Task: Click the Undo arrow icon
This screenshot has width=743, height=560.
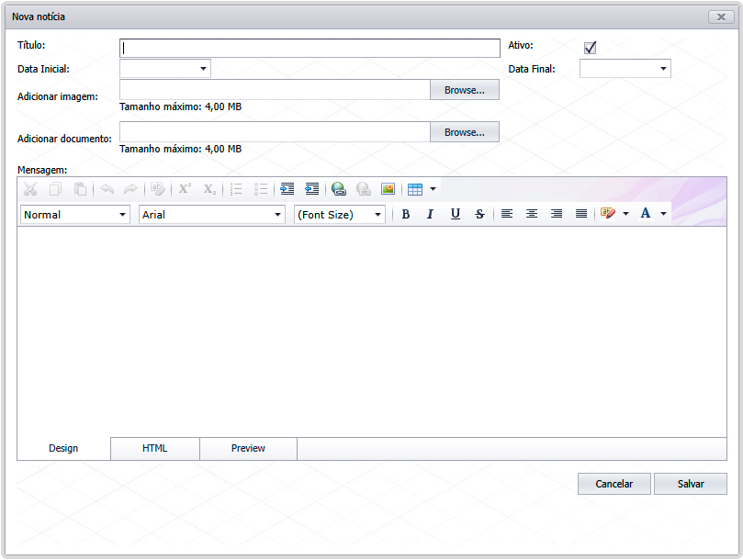Action: tap(107, 189)
